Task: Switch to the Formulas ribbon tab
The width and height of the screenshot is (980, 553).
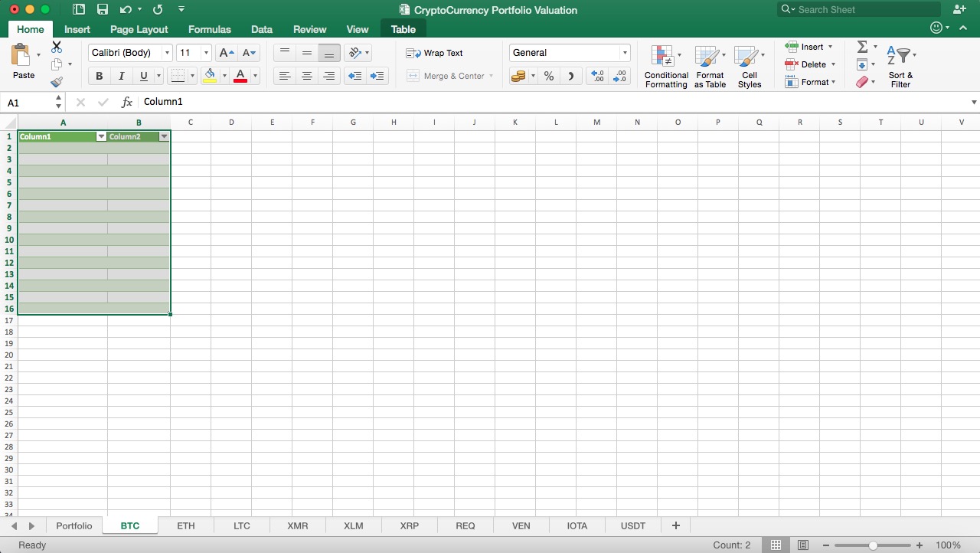Action: pyautogui.click(x=209, y=29)
